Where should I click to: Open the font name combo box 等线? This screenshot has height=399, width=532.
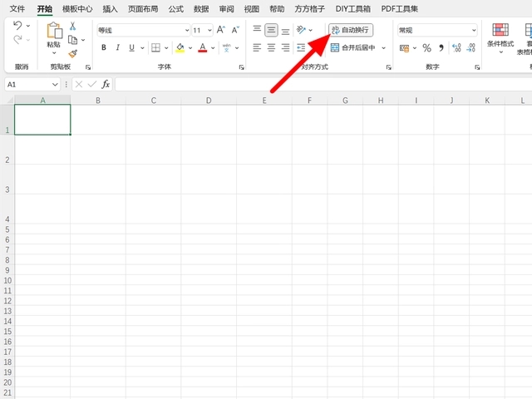pos(143,30)
